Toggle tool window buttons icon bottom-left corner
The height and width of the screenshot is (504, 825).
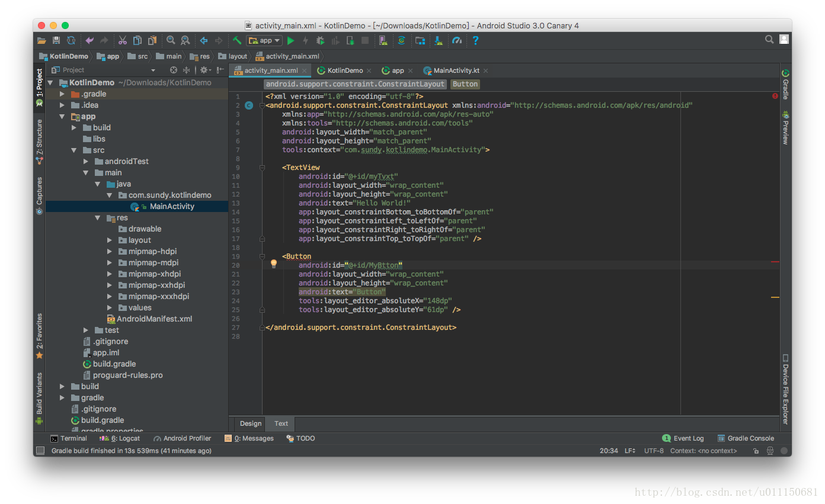[40, 451]
